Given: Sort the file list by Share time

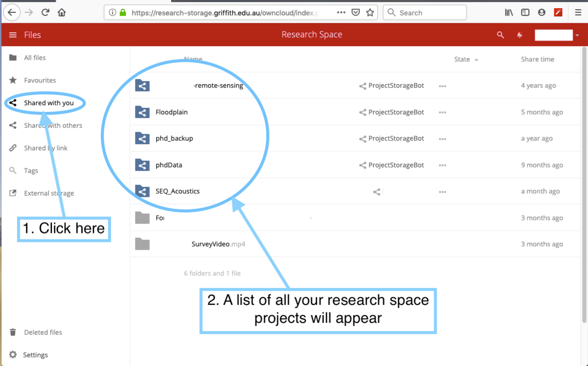Looking at the screenshot, I should (537, 60).
